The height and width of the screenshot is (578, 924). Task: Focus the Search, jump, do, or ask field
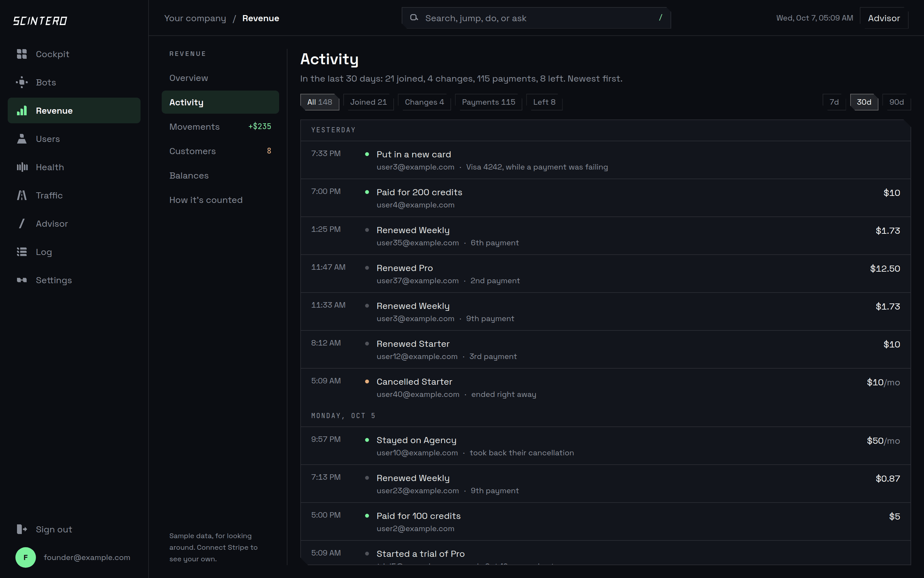point(536,18)
